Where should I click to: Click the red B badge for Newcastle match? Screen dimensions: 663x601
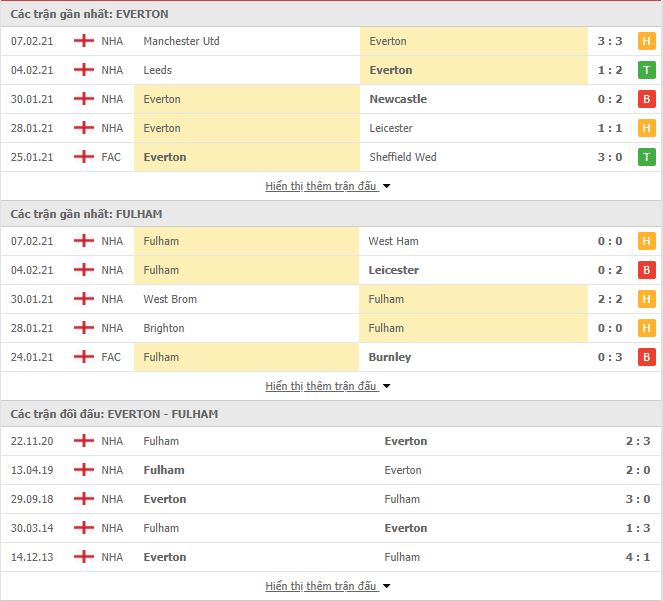[647, 99]
